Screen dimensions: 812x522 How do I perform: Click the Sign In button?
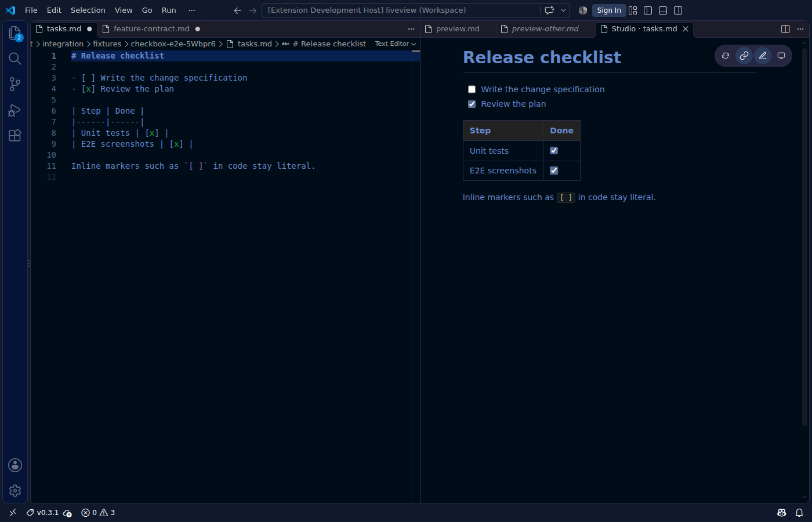click(x=609, y=10)
